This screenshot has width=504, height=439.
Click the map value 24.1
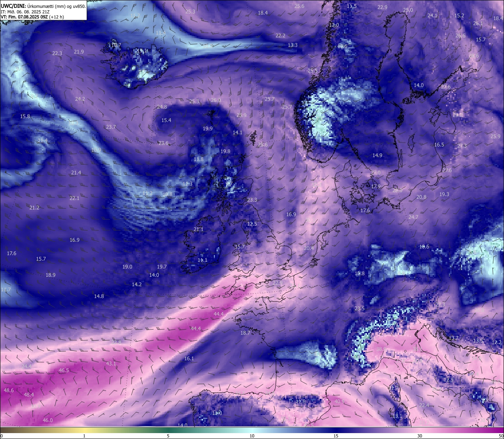[432, 15]
